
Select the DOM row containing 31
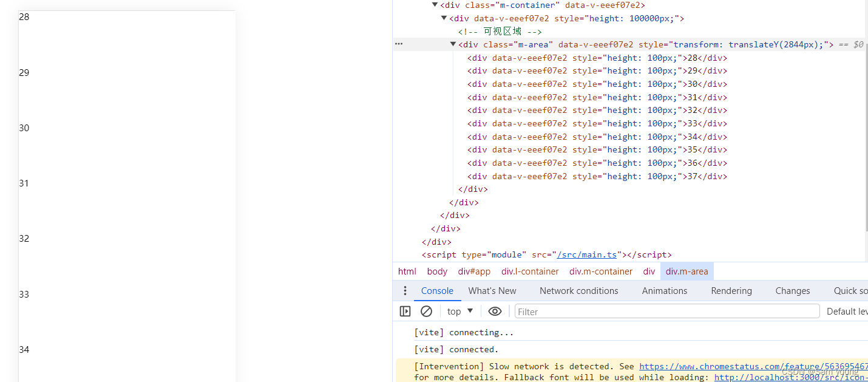click(x=597, y=97)
